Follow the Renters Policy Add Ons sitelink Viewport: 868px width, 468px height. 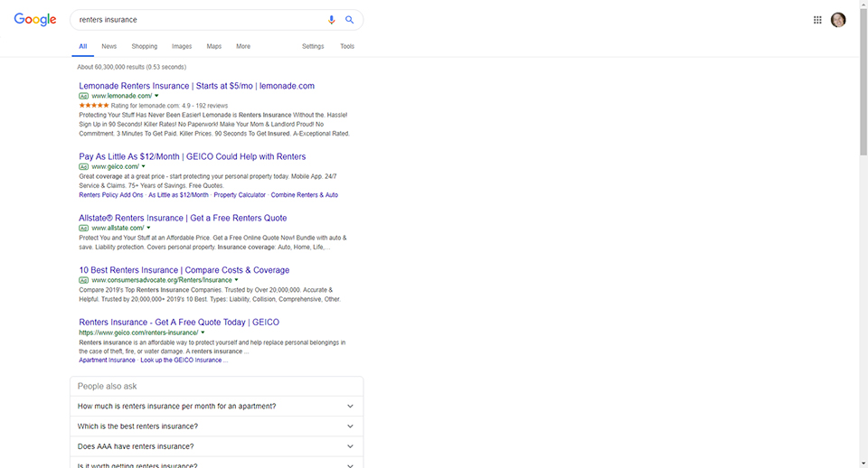tap(110, 195)
